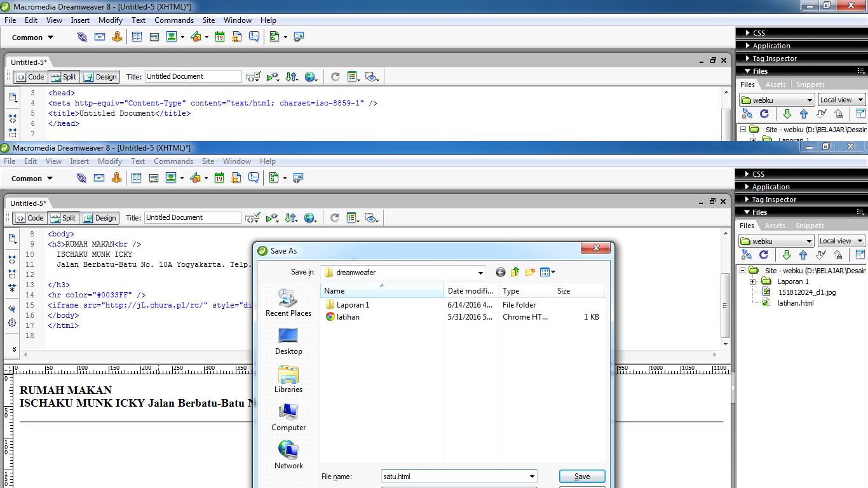Click Templates icon in lower Dreamweaver Insert bar
This screenshot has height=488, width=868.
pos(274,179)
